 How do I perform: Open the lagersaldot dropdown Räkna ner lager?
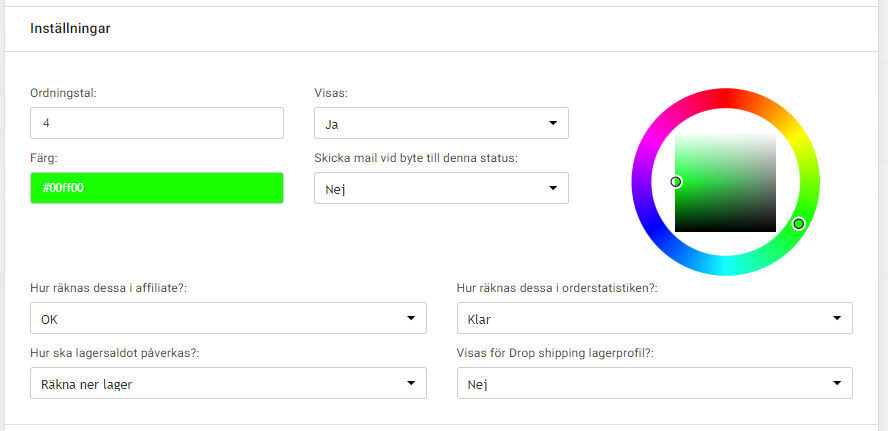click(x=228, y=383)
